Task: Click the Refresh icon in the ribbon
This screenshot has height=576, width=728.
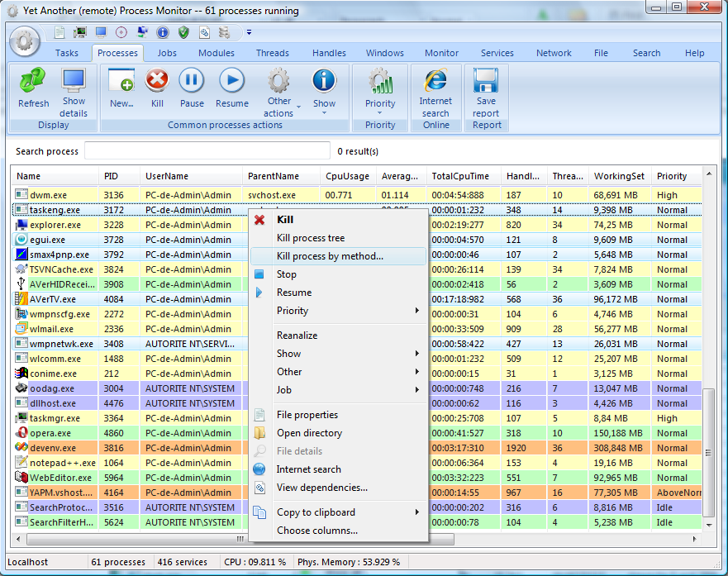Action: pyautogui.click(x=33, y=88)
